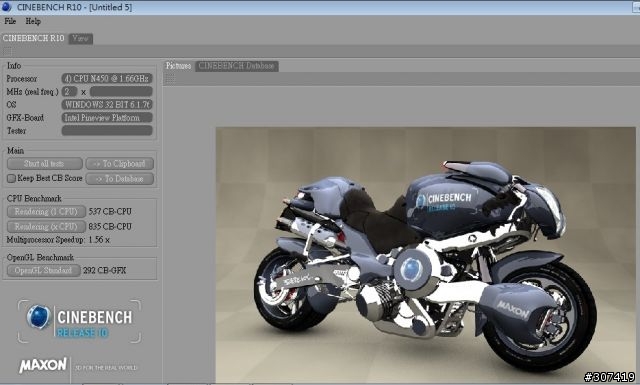This screenshot has width=640, height=385.
Task: Run the Rendering (1 CPU) test
Action: (x=46, y=211)
